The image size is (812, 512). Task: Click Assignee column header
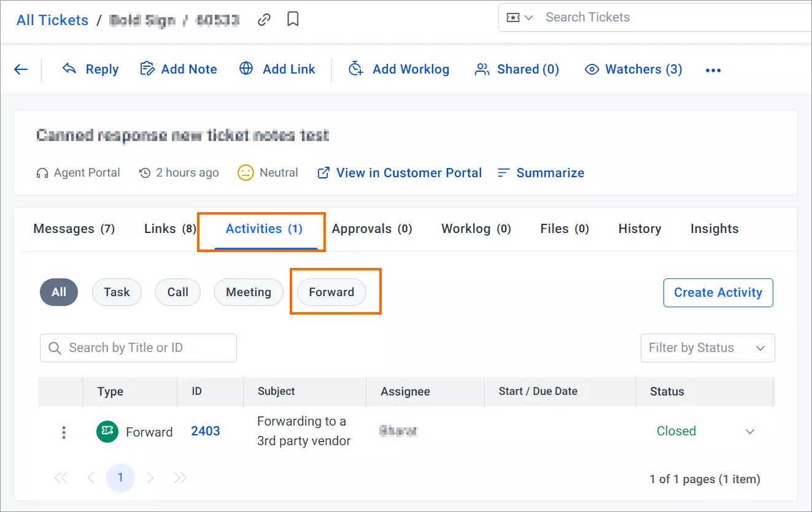click(405, 391)
